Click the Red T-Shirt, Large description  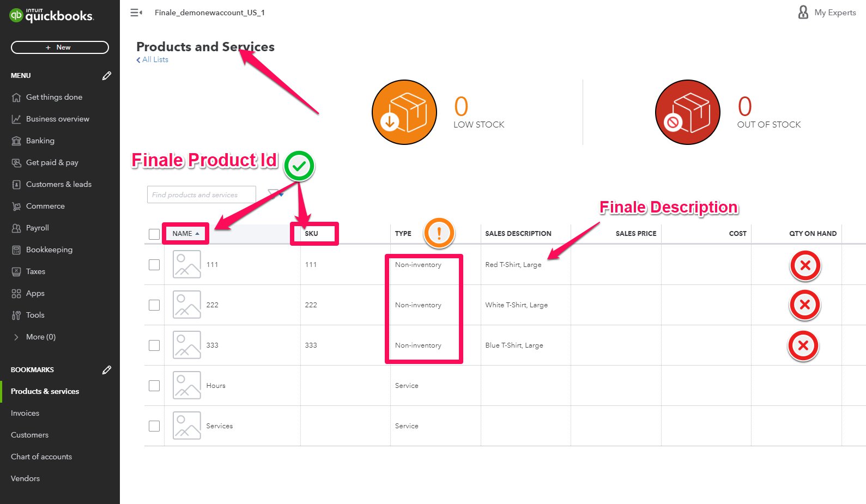point(513,265)
